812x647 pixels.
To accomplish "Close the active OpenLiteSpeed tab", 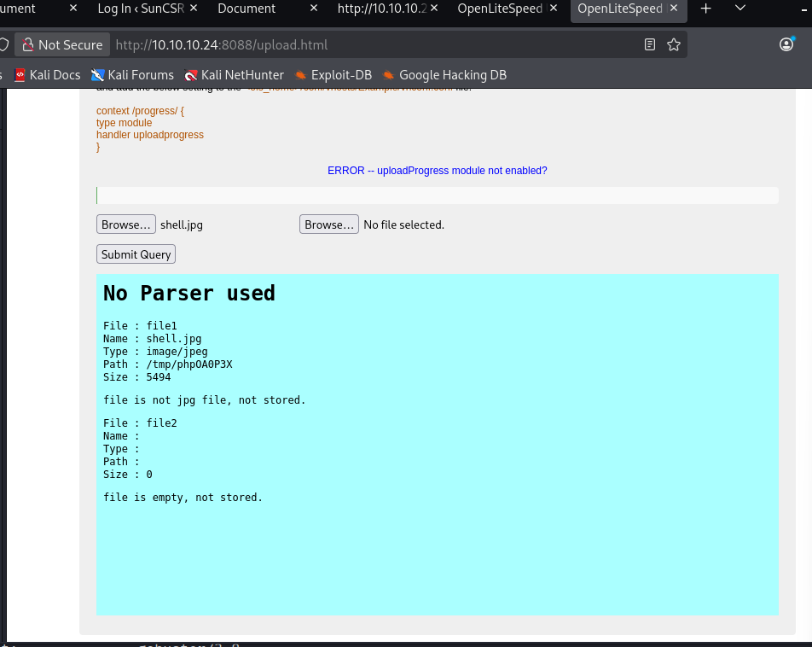I will point(675,9).
